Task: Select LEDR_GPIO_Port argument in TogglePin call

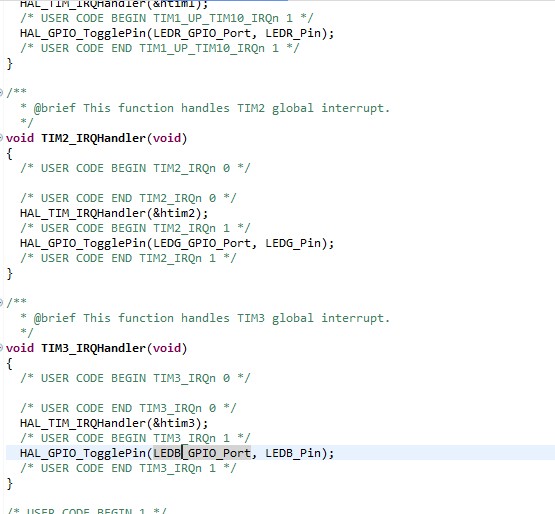Action: (x=202, y=33)
